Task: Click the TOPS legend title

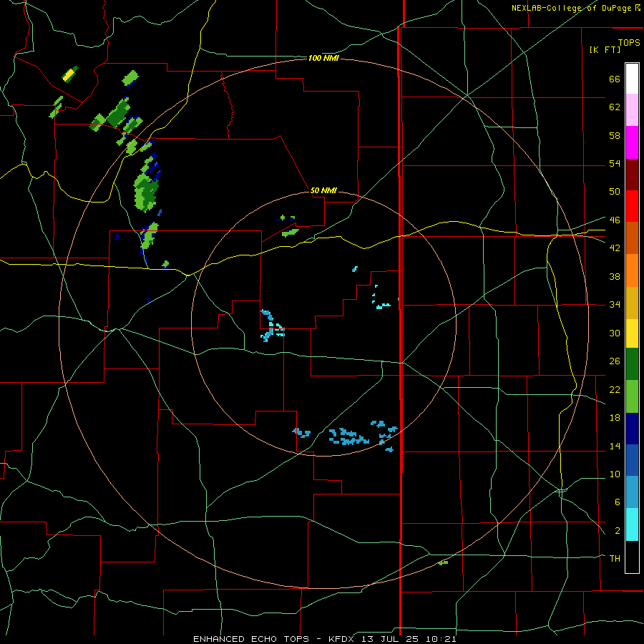Action: pos(629,42)
